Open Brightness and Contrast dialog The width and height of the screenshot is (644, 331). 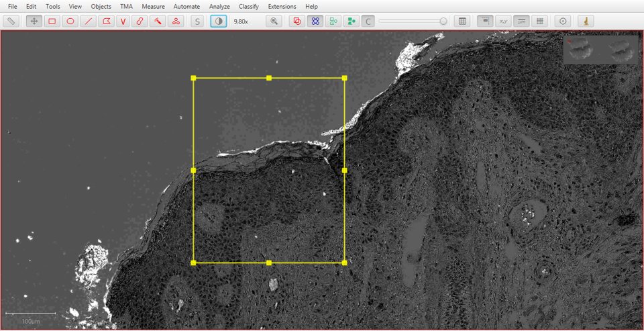(219, 21)
